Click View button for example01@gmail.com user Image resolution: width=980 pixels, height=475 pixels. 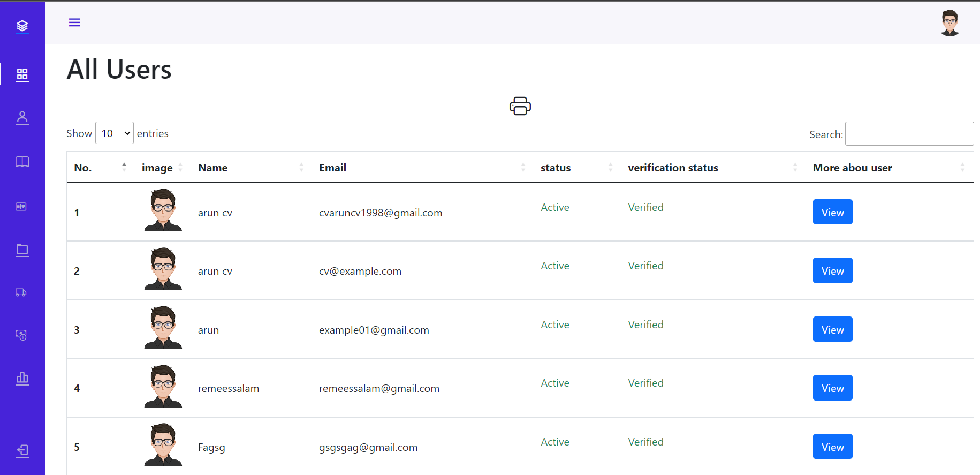tap(832, 329)
